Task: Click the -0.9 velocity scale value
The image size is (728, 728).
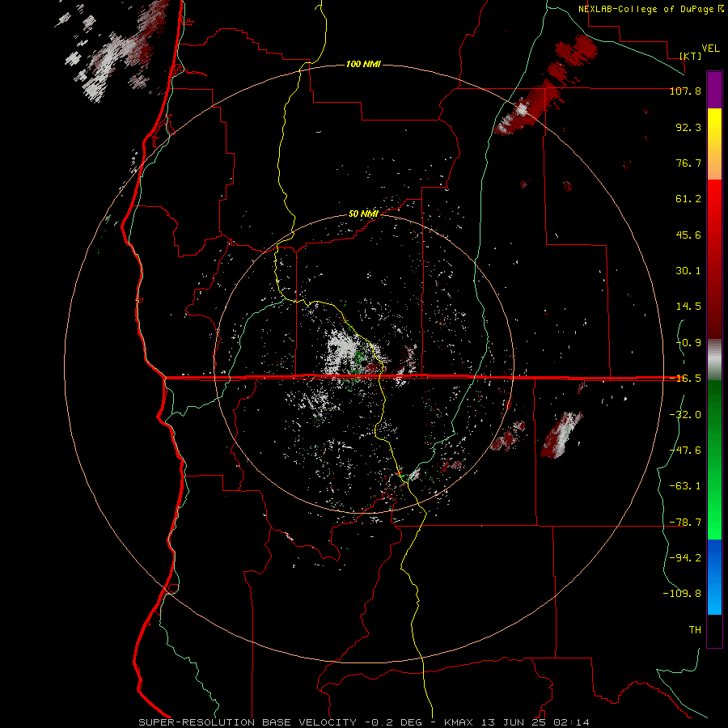Action: tap(688, 343)
